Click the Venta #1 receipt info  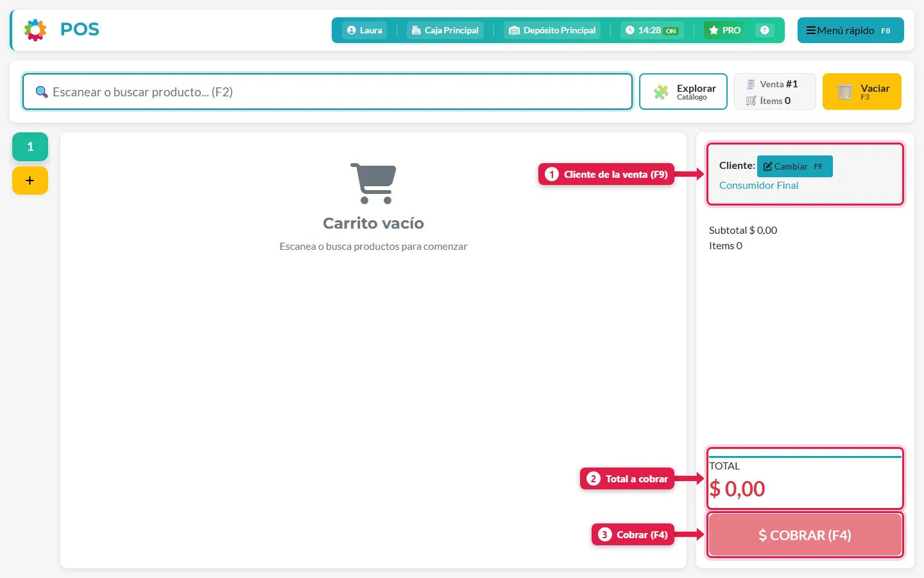pos(773,84)
